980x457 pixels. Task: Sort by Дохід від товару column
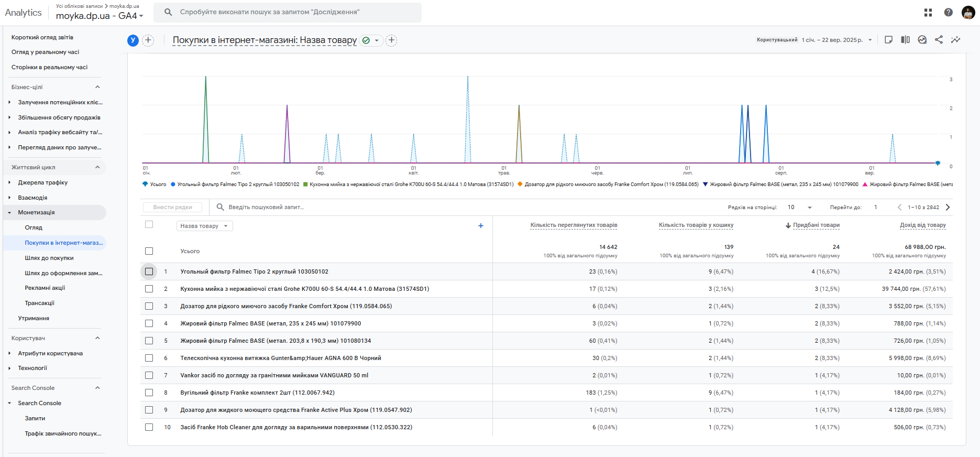[x=922, y=225]
